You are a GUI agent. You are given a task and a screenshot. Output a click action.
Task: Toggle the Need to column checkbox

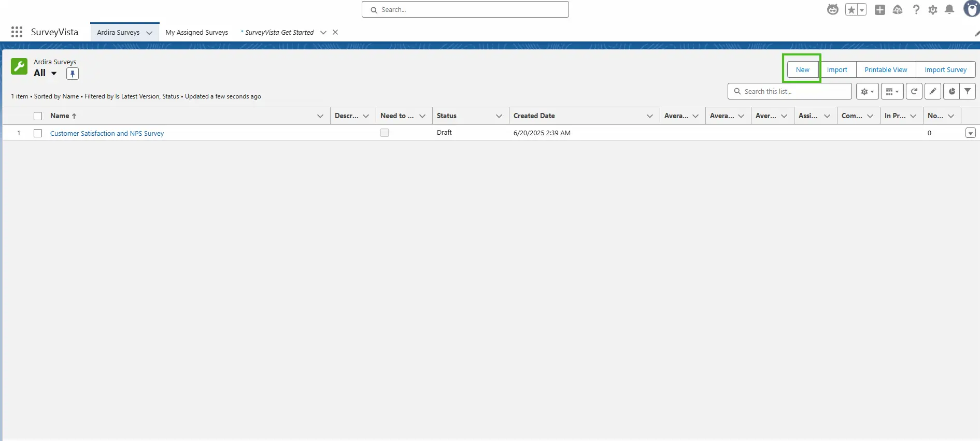(x=385, y=133)
